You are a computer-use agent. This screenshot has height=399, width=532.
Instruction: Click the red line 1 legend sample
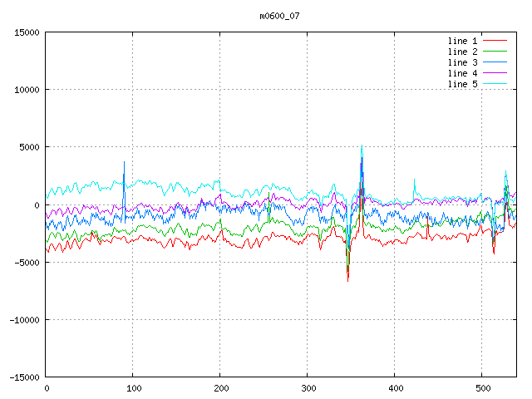[x=495, y=41]
